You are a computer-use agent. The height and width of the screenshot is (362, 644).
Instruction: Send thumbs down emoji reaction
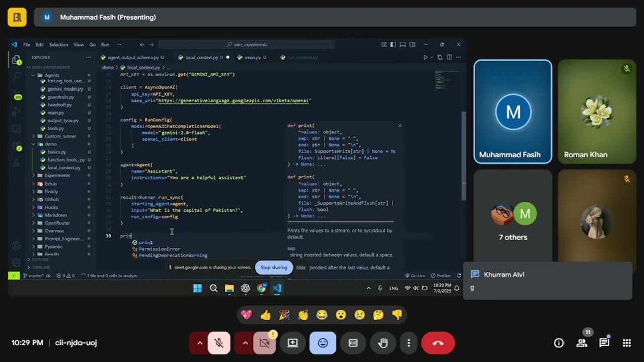(397, 315)
